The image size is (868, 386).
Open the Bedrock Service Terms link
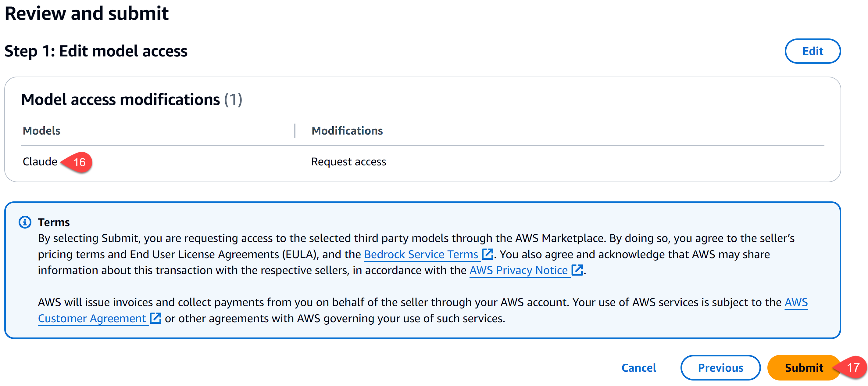click(421, 254)
